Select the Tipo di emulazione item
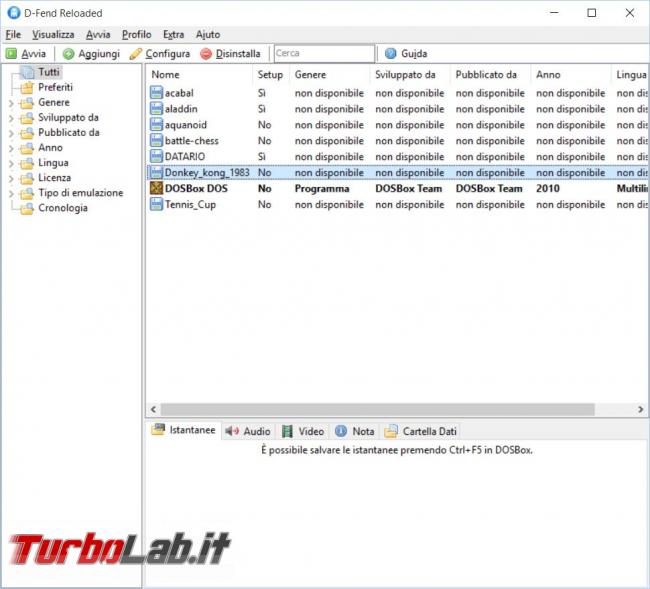The height and width of the screenshot is (589, 650). [x=81, y=193]
